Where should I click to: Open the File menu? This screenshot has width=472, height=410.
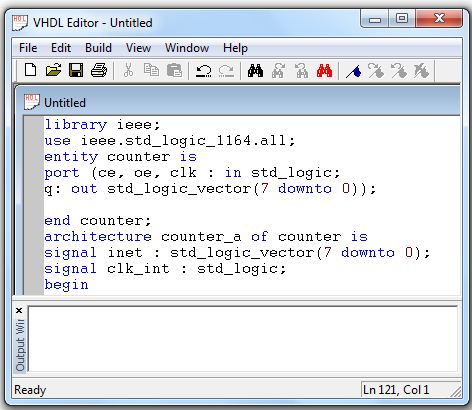point(28,48)
